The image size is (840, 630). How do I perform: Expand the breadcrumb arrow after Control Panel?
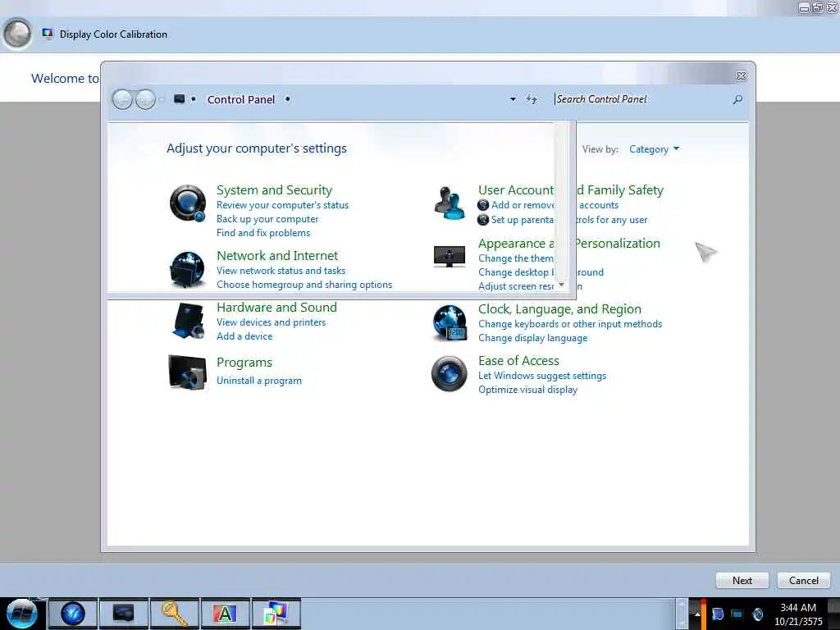[288, 99]
